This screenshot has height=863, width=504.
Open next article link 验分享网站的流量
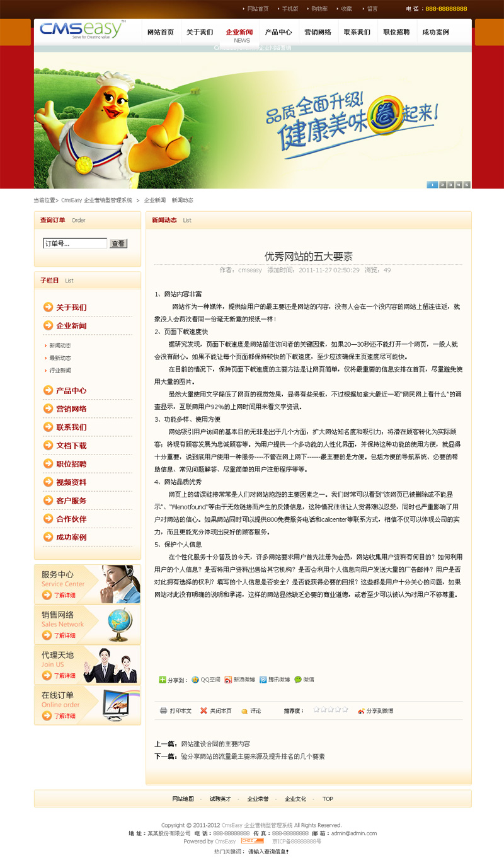pyautogui.click(x=253, y=756)
